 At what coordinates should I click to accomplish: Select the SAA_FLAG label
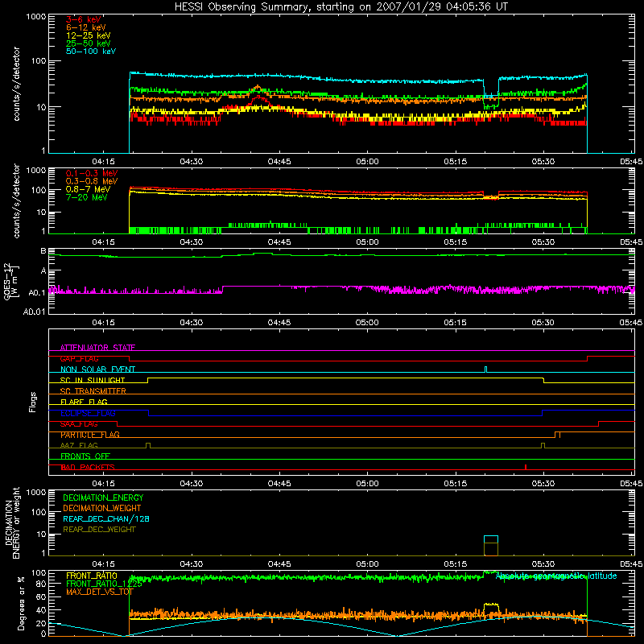coord(79,424)
